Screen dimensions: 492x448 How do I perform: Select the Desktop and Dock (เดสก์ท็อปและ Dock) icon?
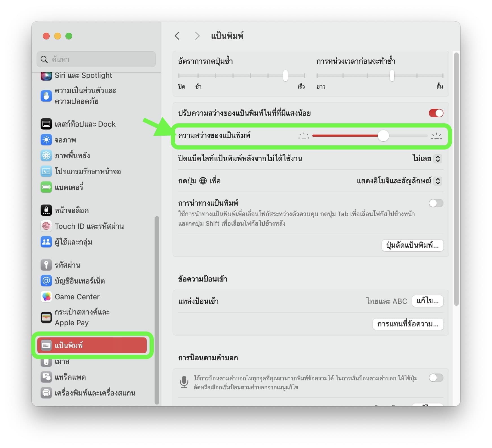[x=46, y=124]
